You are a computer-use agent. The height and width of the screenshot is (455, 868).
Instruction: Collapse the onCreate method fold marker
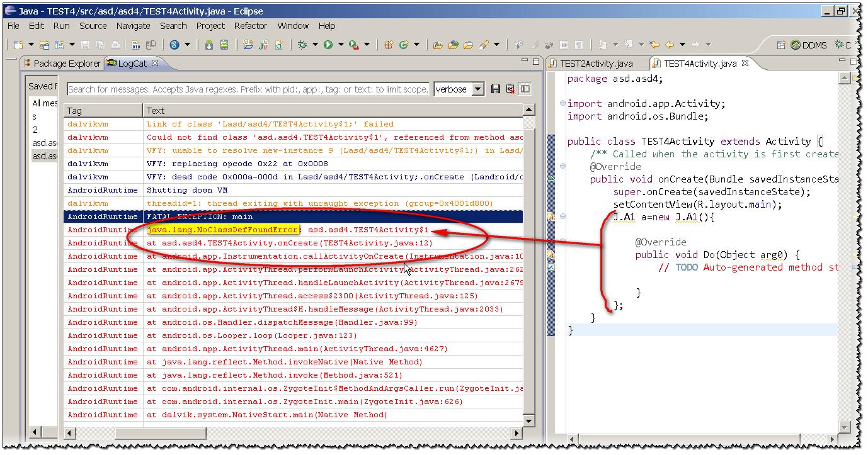[x=562, y=167]
